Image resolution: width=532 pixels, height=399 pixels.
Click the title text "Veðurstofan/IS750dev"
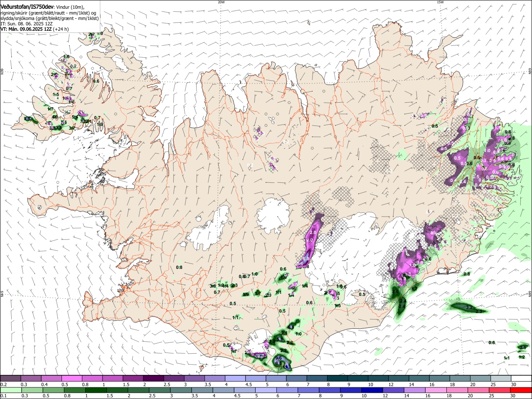click(27, 7)
